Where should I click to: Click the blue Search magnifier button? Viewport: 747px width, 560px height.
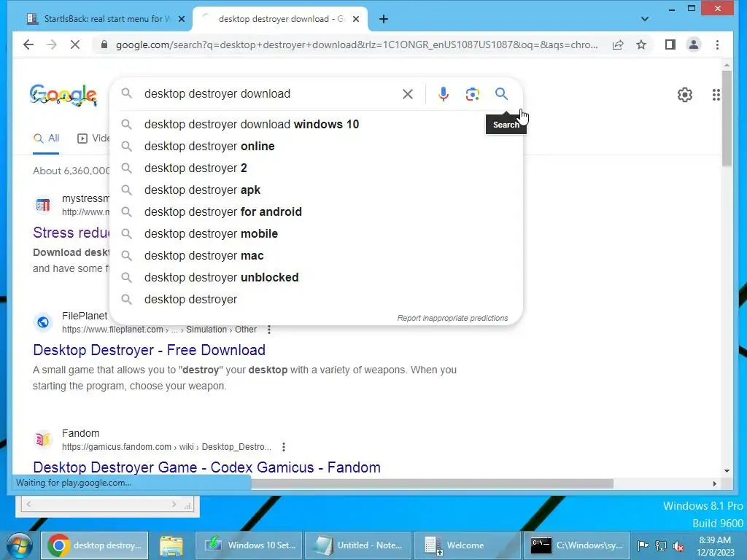[501, 94]
